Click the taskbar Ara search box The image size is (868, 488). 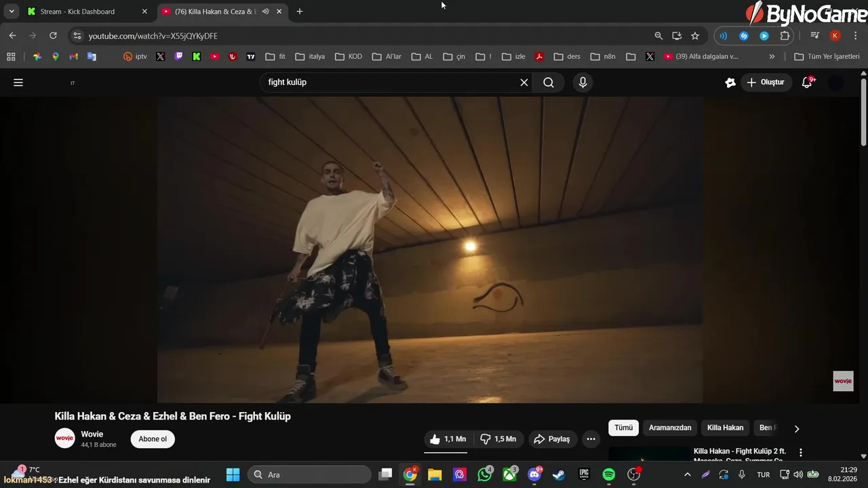tap(309, 474)
